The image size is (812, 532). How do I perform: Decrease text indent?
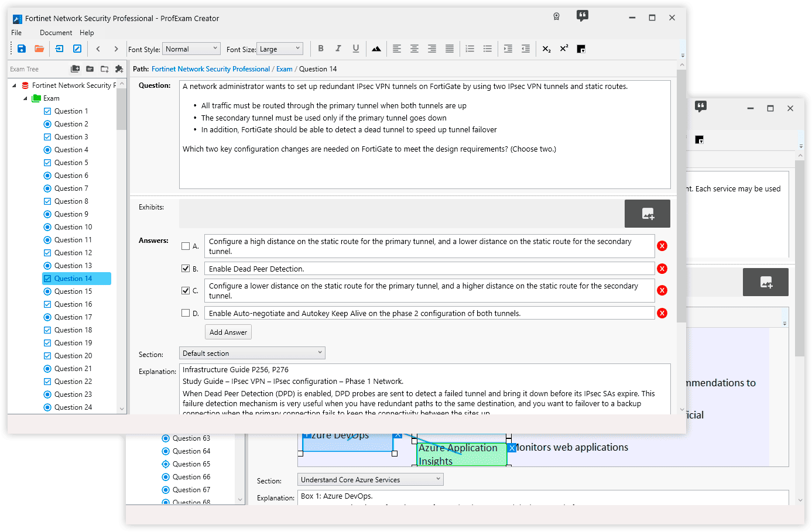tap(526, 49)
